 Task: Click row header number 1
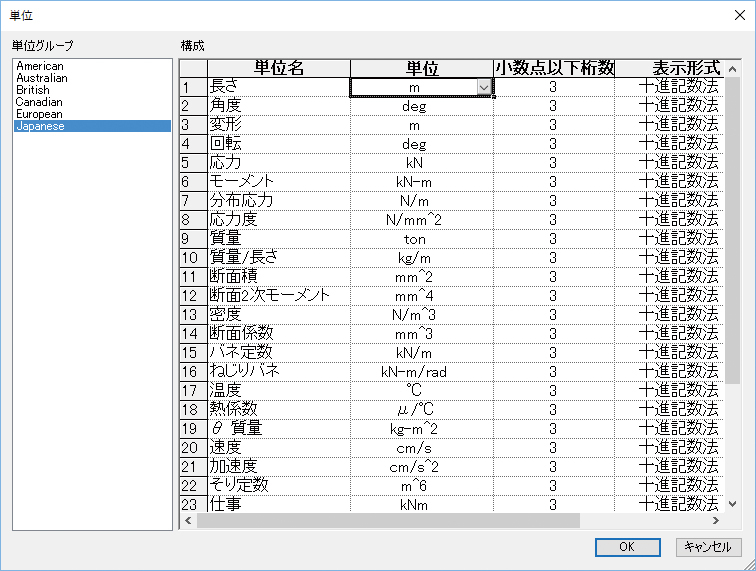pyautogui.click(x=193, y=87)
